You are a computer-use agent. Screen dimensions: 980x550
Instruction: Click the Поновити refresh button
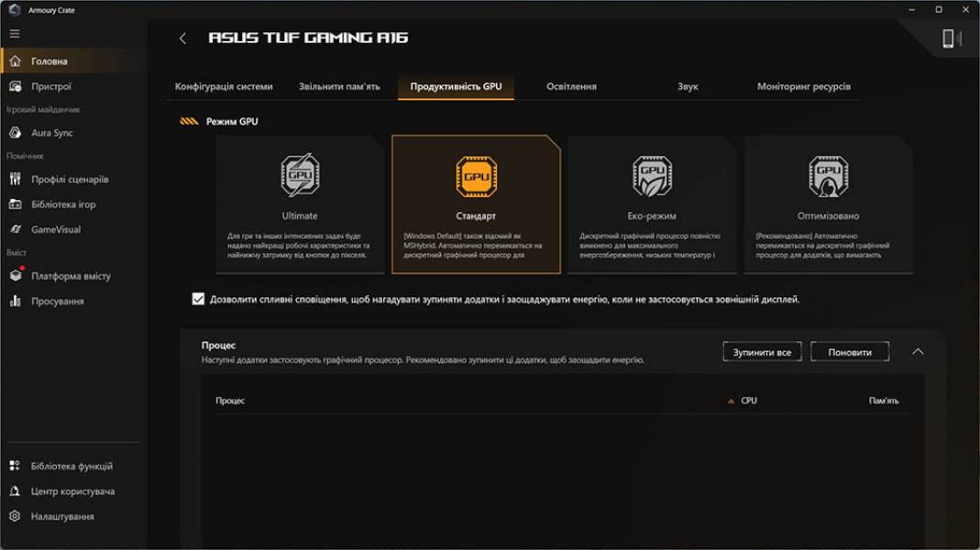coord(850,352)
